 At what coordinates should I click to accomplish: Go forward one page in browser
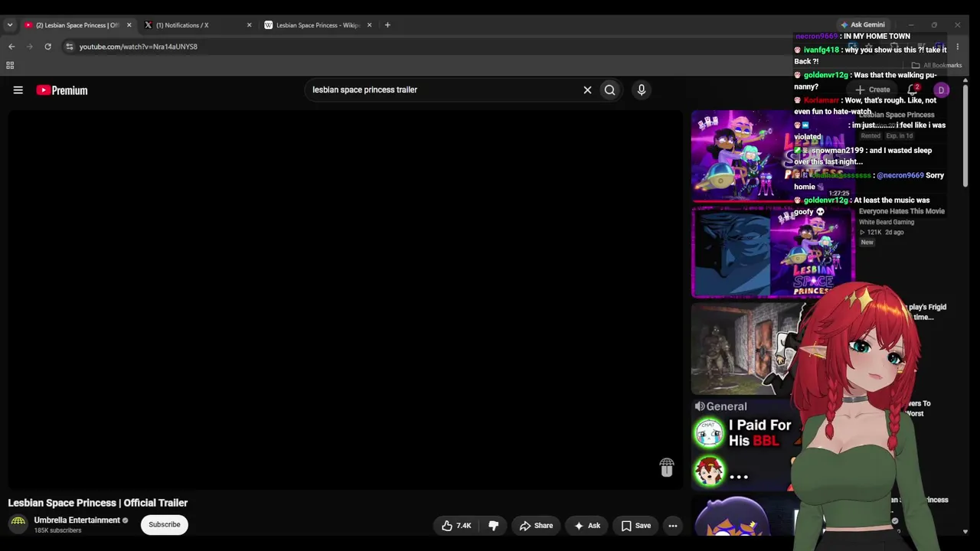(x=30, y=47)
